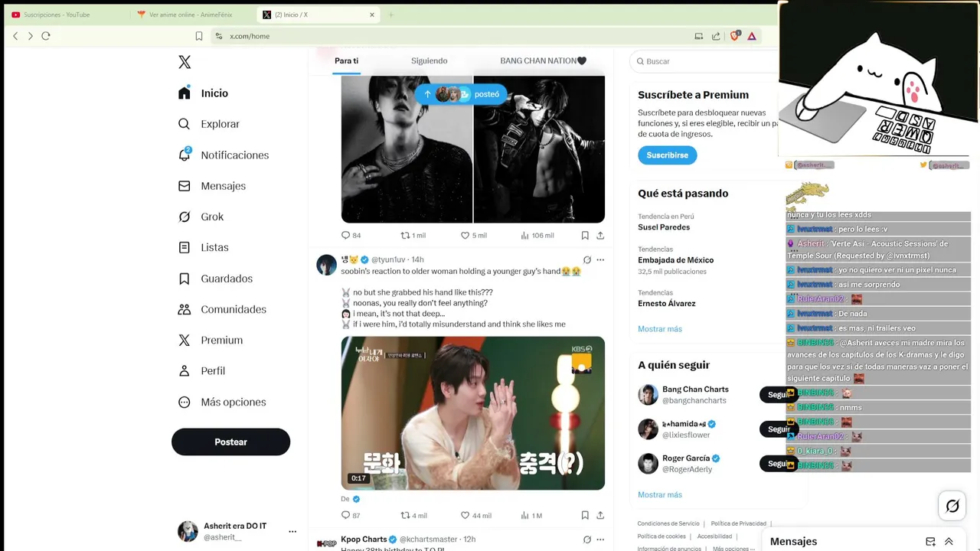
Task: Bookmark the black-and-white photo post
Action: click(x=585, y=236)
